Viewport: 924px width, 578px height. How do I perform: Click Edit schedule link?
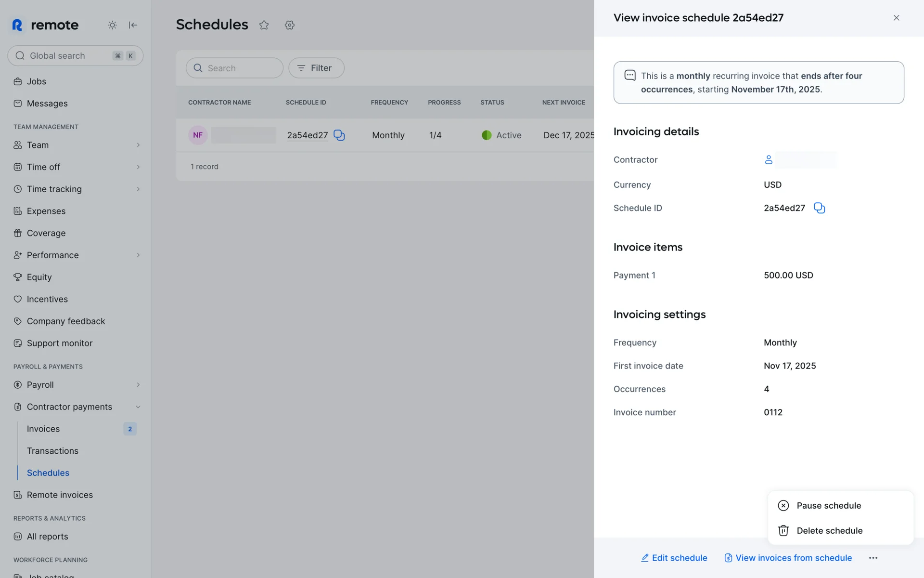[x=674, y=558]
